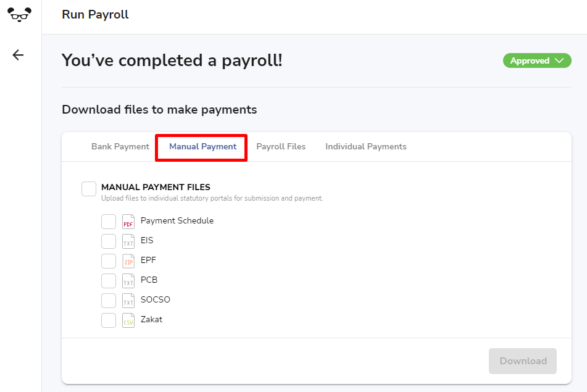Click the PCB TXT file icon

[x=128, y=281]
